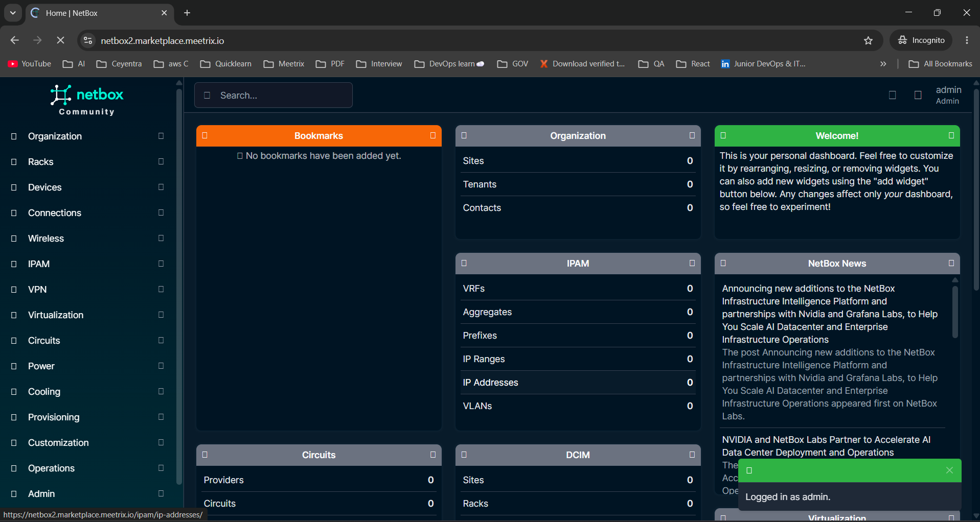Go back to the previous page
The width and height of the screenshot is (980, 522).
(14, 40)
